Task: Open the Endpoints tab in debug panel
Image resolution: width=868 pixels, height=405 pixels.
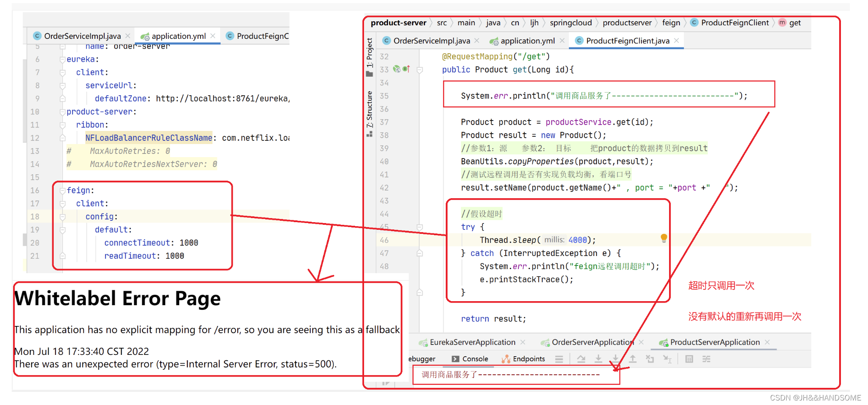Action: [523, 359]
